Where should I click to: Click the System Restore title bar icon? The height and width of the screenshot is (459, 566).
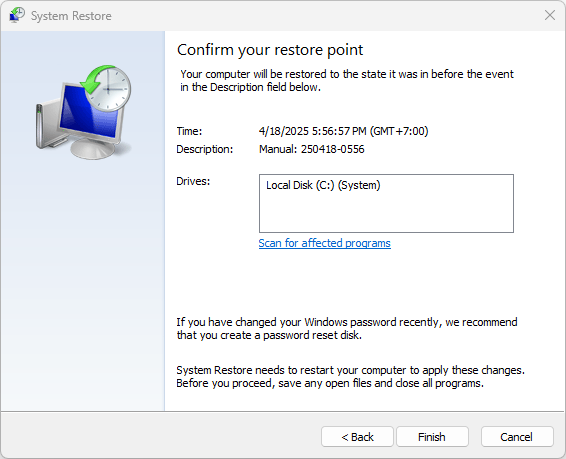pos(17,15)
